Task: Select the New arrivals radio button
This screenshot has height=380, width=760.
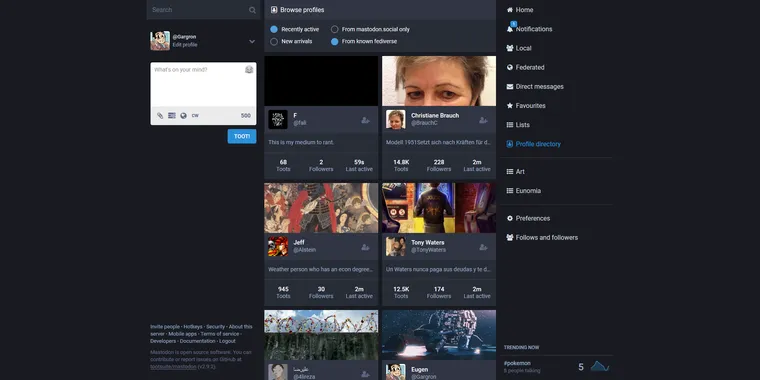Action: point(274,42)
